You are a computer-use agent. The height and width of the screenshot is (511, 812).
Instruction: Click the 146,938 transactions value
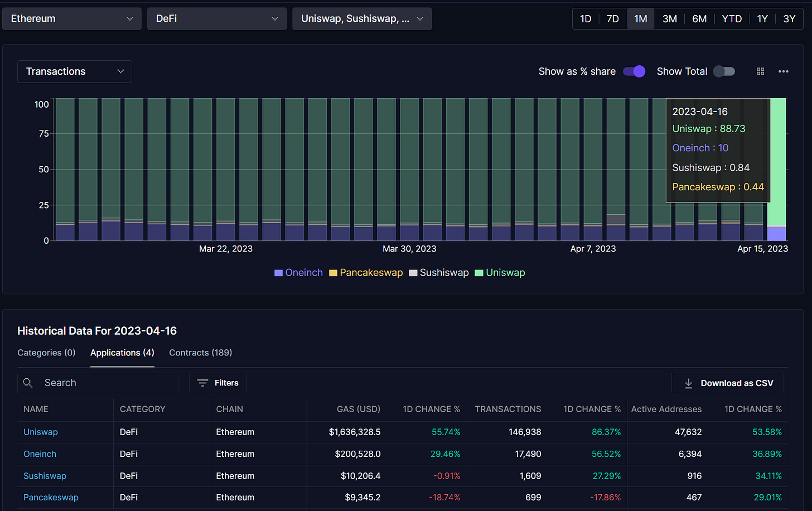(525, 432)
